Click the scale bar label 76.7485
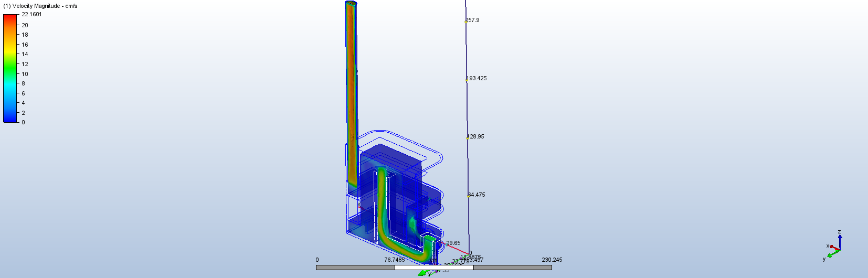This screenshot has width=868, height=278. point(395,260)
